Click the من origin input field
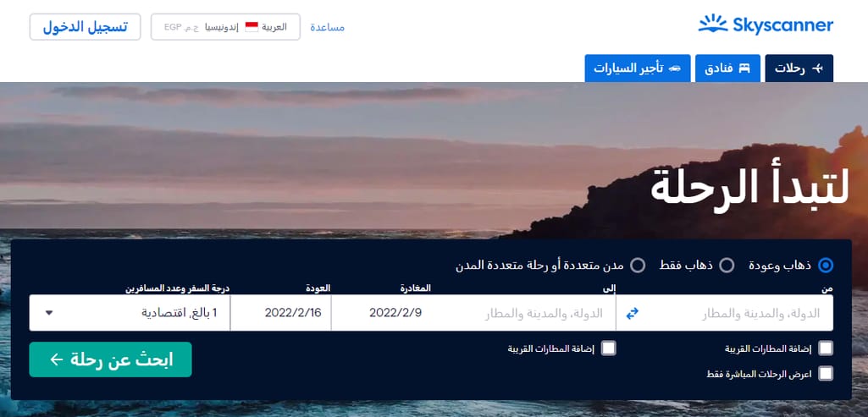868x417 pixels. coord(739,313)
